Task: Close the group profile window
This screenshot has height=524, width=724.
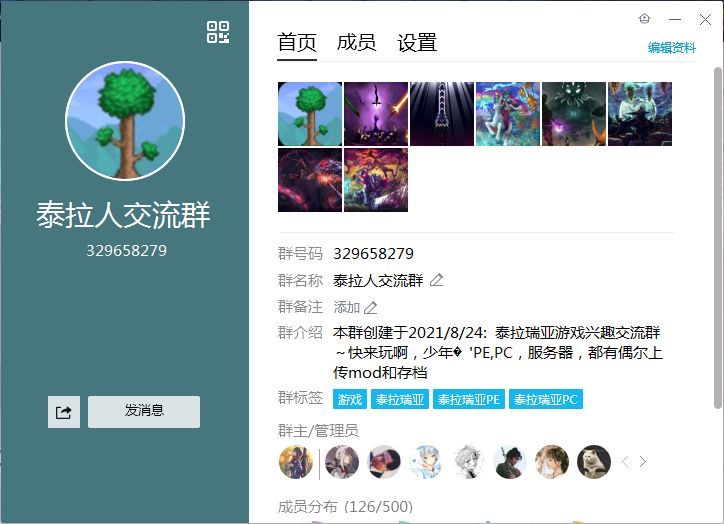Action: point(705,19)
